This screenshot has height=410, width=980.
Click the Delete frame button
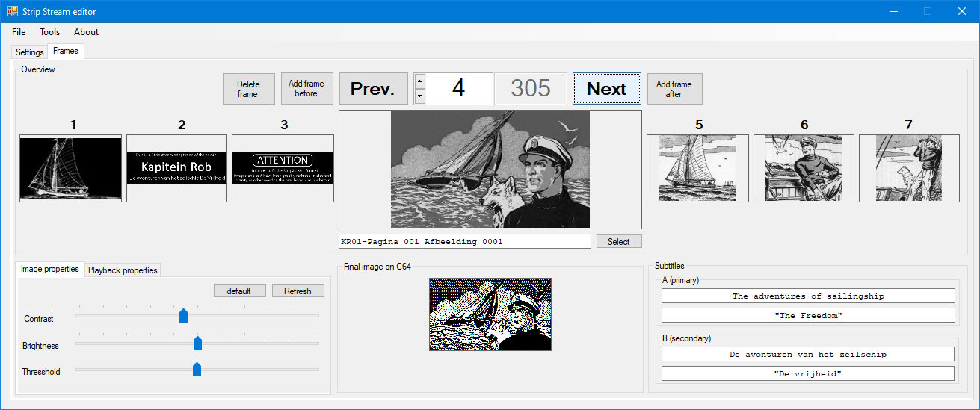pos(249,89)
